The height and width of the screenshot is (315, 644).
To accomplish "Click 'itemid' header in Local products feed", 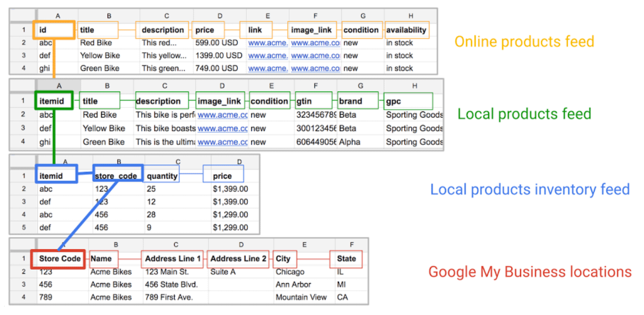I will click(54, 101).
